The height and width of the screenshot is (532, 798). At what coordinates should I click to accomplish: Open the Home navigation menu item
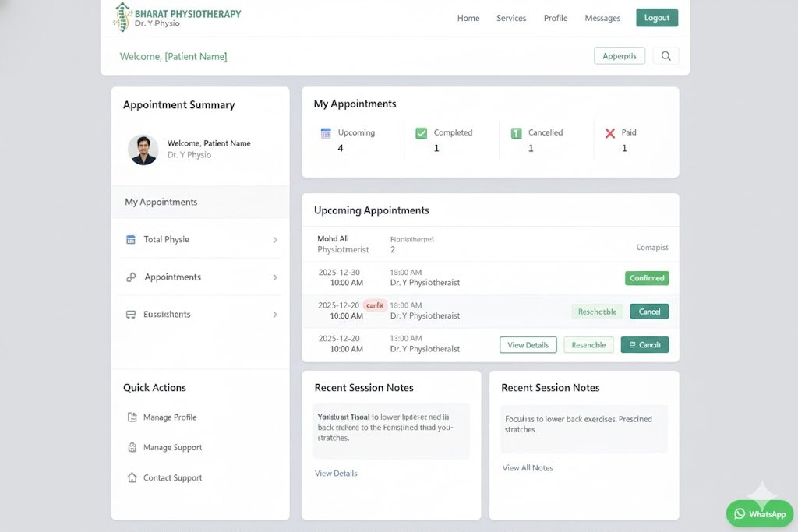pos(468,18)
